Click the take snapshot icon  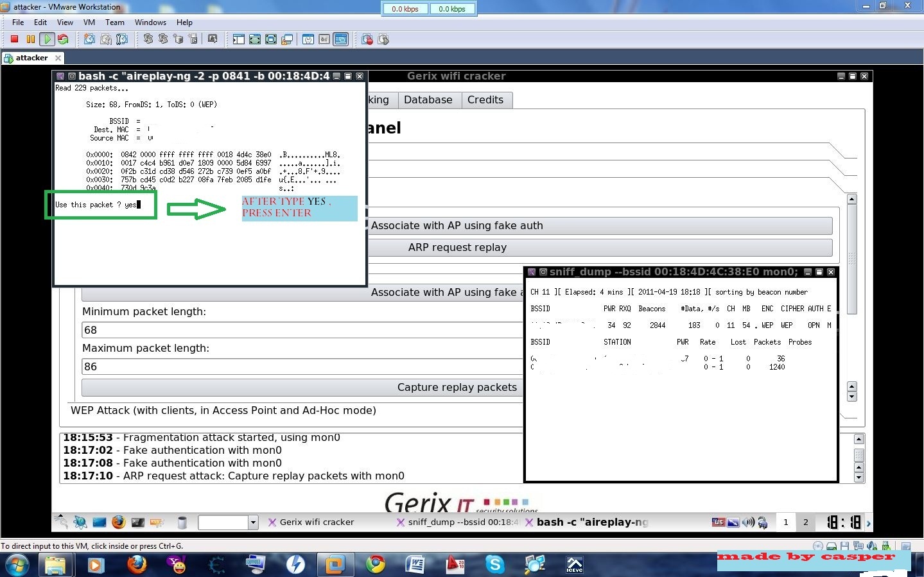coord(89,39)
